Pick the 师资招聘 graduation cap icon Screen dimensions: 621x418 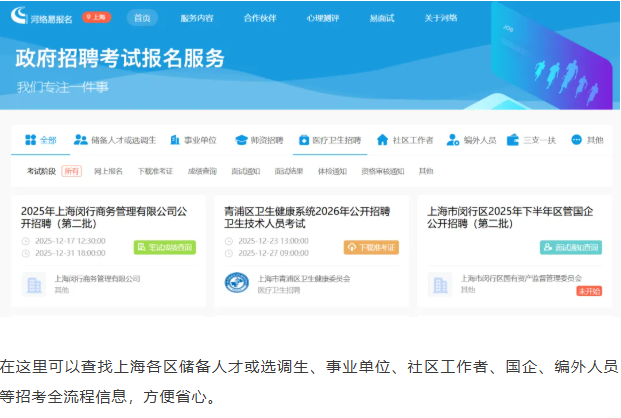241,140
